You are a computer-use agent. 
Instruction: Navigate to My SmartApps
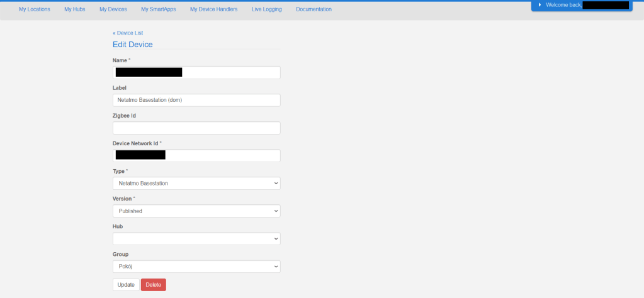click(159, 9)
